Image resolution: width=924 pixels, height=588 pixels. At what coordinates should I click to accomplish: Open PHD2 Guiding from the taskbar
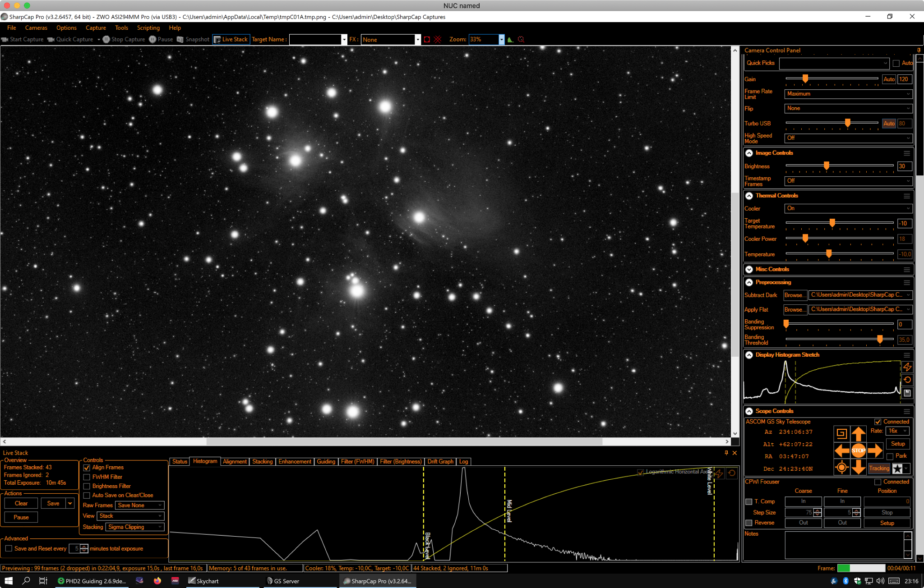[92, 581]
